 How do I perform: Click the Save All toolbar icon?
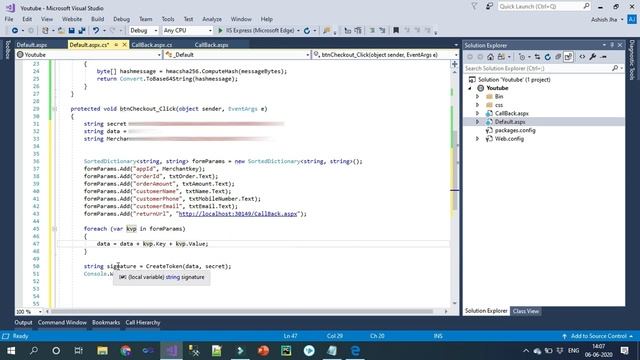point(82,31)
